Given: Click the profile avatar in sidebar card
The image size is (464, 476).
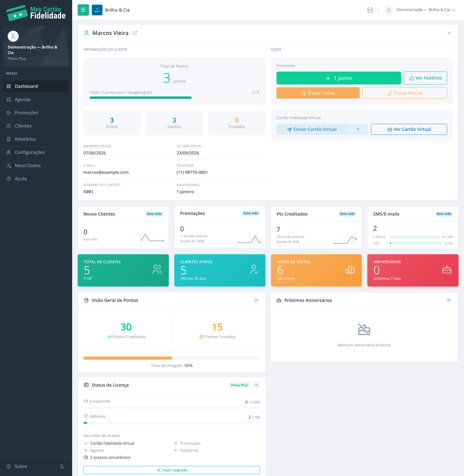Looking at the screenshot, I should 13,36.
